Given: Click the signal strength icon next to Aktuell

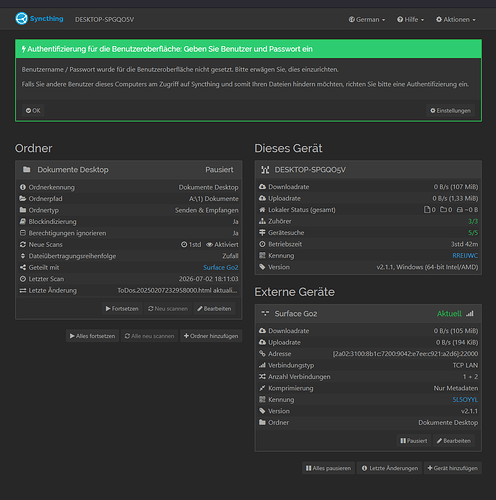Looking at the screenshot, I should (470, 314).
